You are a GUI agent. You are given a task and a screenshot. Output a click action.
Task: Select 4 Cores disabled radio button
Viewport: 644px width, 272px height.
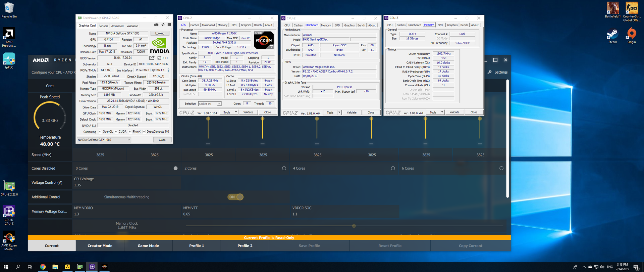coord(393,168)
